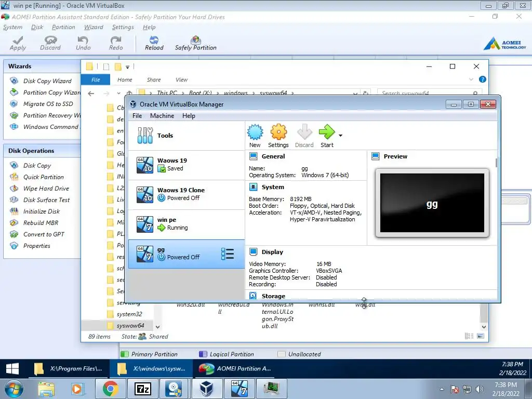Click the gg preview thumbnail

click(x=432, y=203)
